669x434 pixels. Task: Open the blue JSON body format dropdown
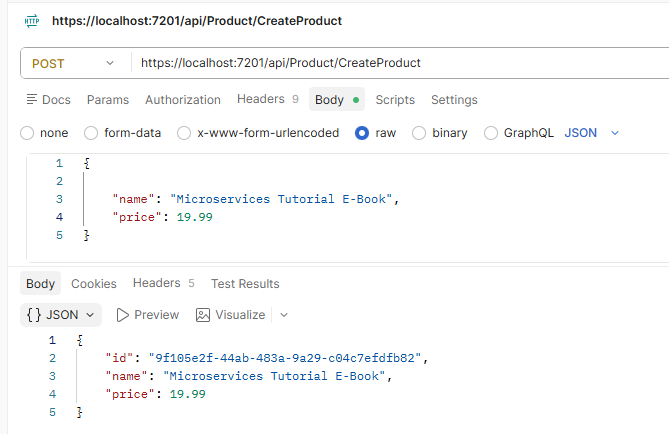[x=591, y=133]
